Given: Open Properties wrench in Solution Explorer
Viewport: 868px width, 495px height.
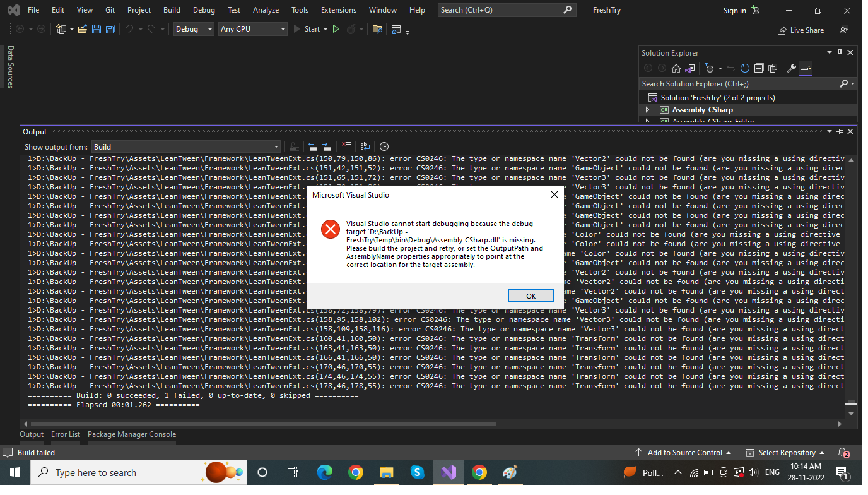Looking at the screenshot, I should [x=791, y=68].
